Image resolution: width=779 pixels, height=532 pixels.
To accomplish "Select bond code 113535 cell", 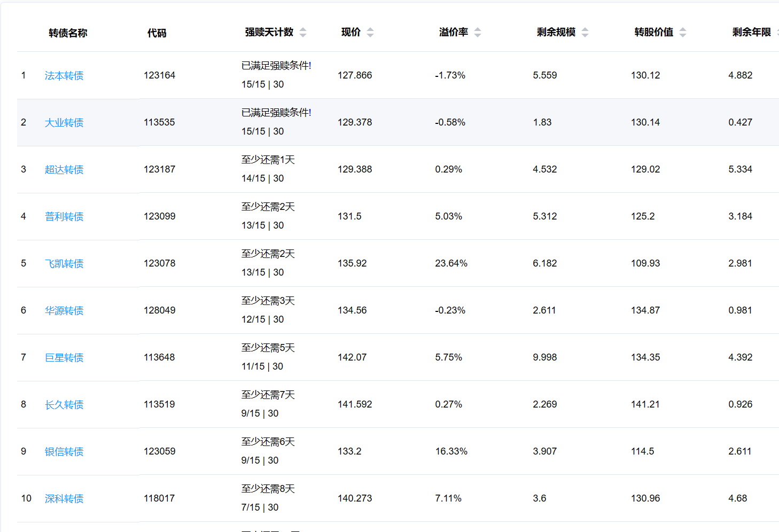I will coord(159,122).
